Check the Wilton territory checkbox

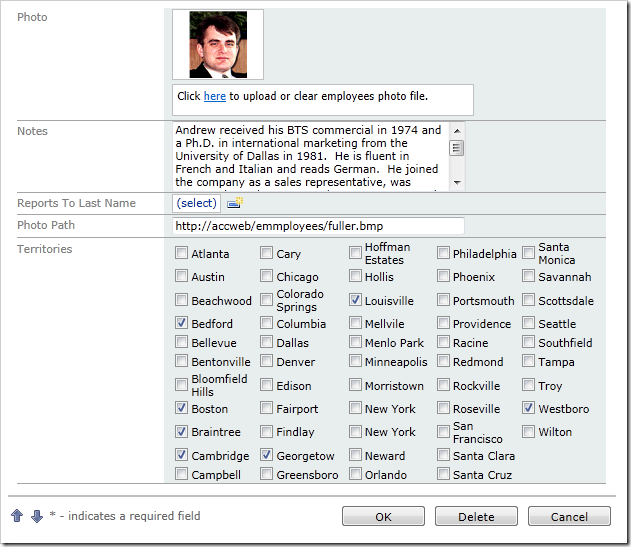coord(528,431)
